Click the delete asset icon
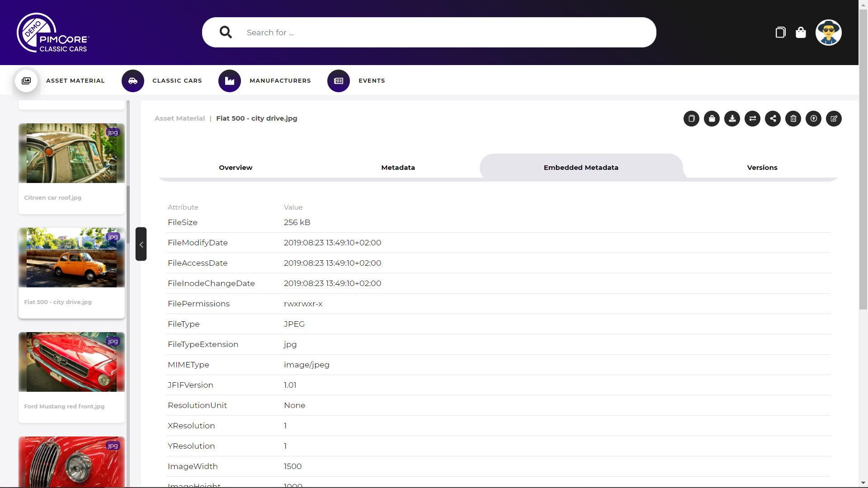Viewport: 868px width, 488px height. tap(793, 118)
